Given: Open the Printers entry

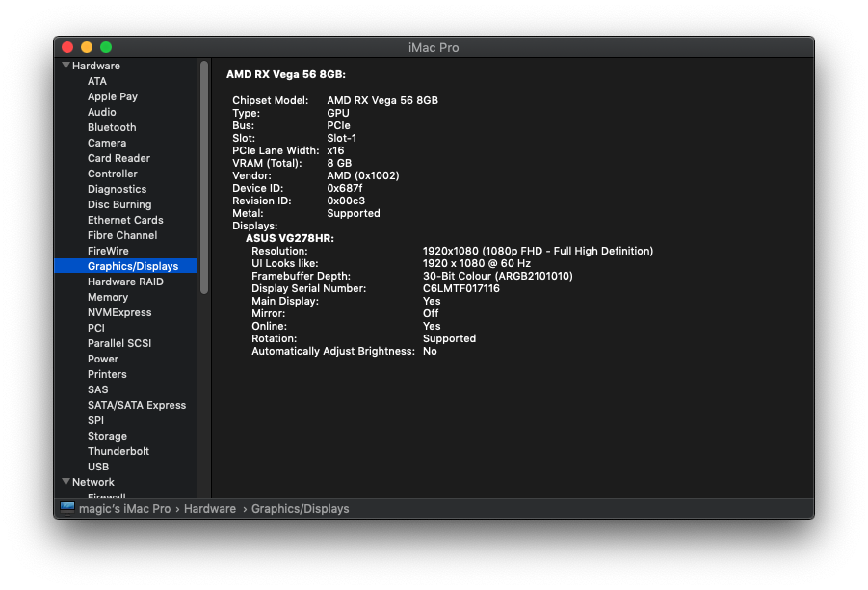Looking at the screenshot, I should pyautogui.click(x=107, y=374).
